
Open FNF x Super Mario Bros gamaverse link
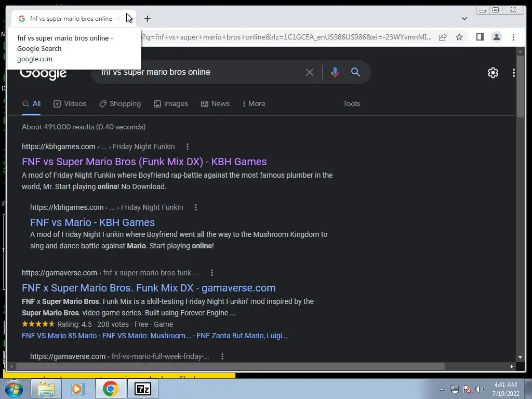pyautogui.click(x=149, y=288)
